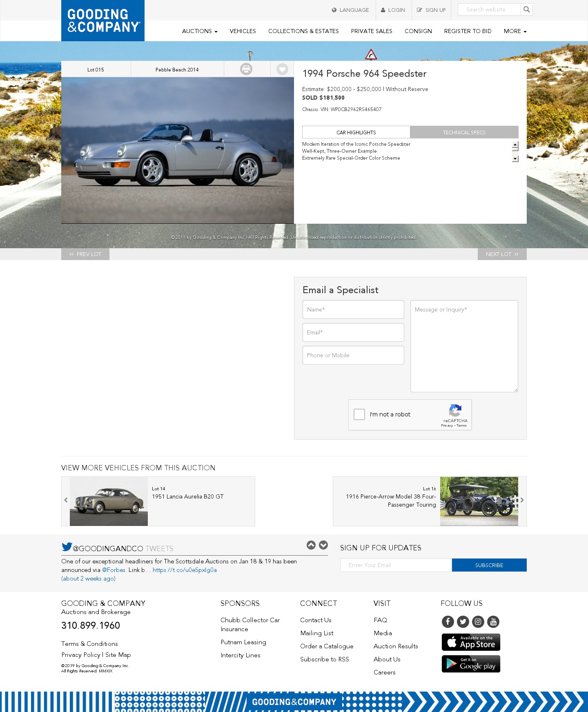This screenshot has width=588, height=712.
Task: Expand the More dropdown menu
Action: 515,31
